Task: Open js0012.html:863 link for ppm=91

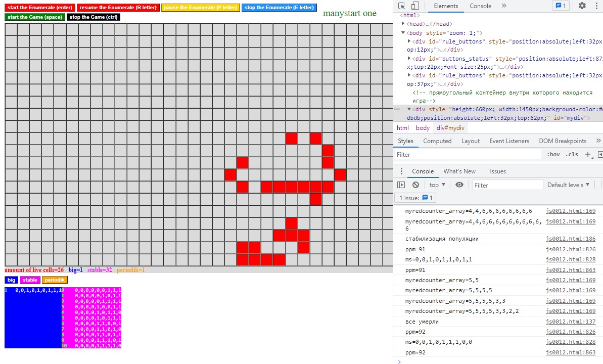Action: click(570, 270)
